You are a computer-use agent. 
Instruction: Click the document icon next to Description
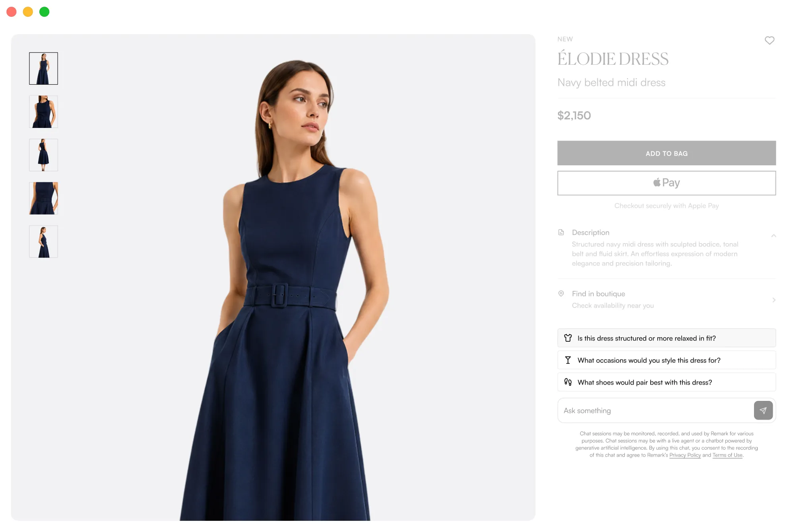tap(561, 232)
